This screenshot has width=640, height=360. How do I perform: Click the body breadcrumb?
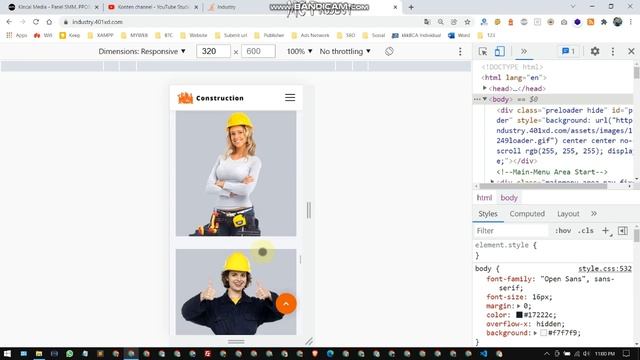pyautogui.click(x=509, y=198)
